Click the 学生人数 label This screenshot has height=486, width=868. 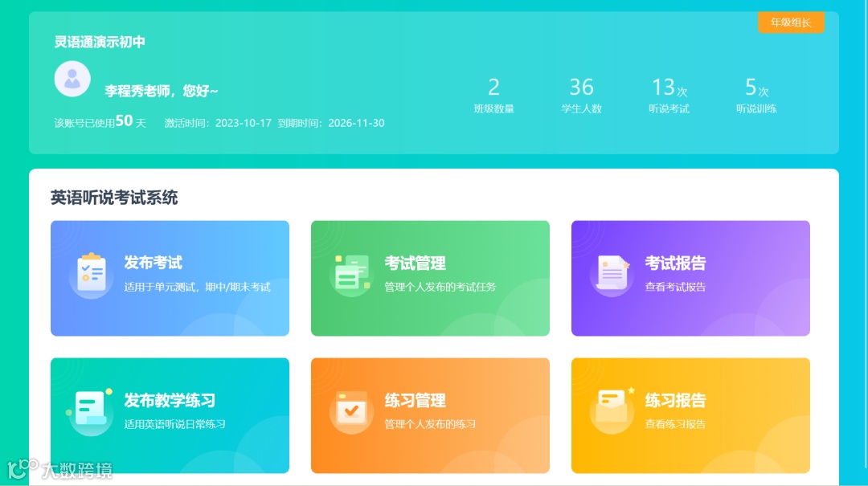[x=581, y=108]
